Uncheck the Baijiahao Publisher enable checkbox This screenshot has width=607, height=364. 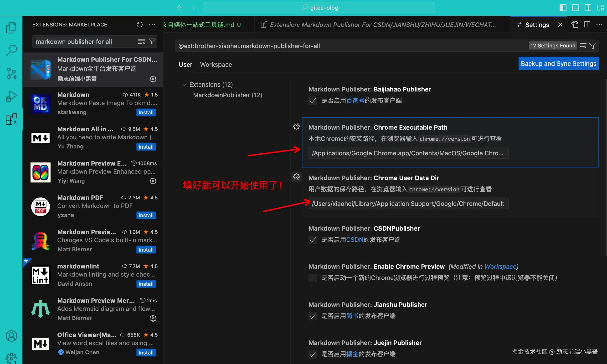coord(313,101)
